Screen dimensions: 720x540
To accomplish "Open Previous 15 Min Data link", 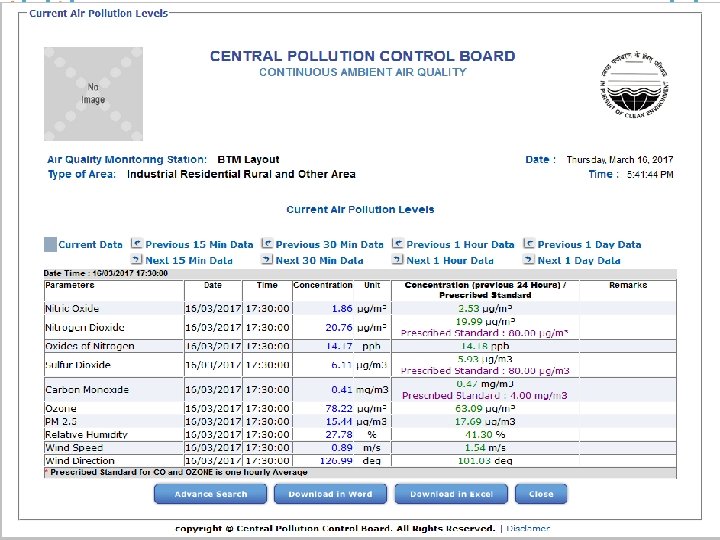I will pyautogui.click(x=199, y=245).
